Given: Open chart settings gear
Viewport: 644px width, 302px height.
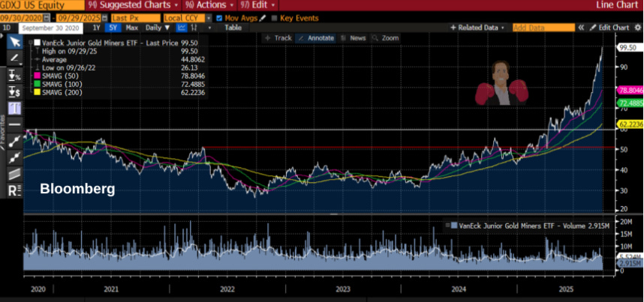Looking at the screenshot, I should pyautogui.click(x=637, y=28).
